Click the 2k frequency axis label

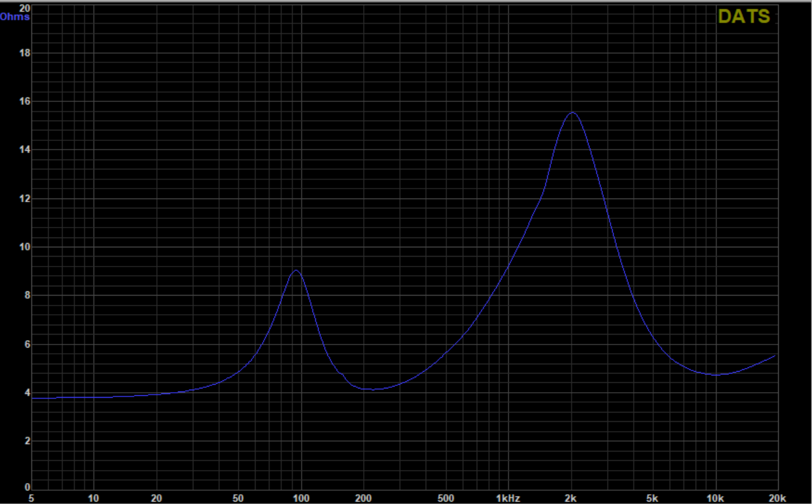click(571, 498)
